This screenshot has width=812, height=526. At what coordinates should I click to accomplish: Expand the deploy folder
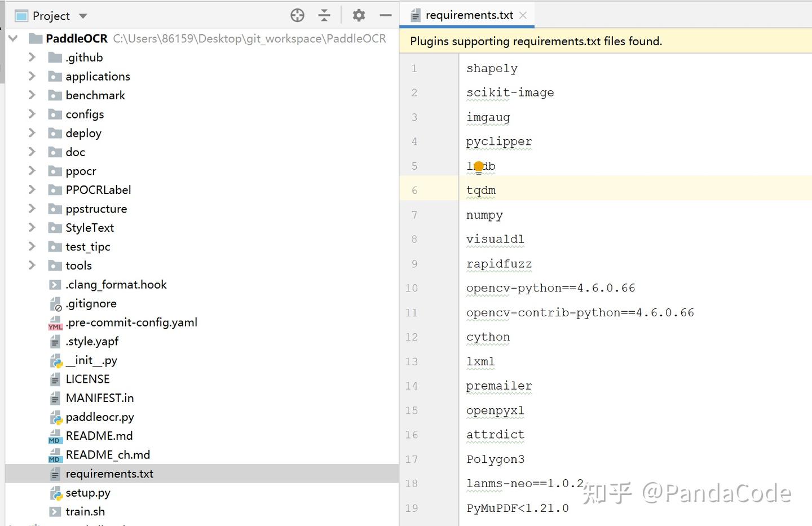pyautogui.click(x=32, y=133)
